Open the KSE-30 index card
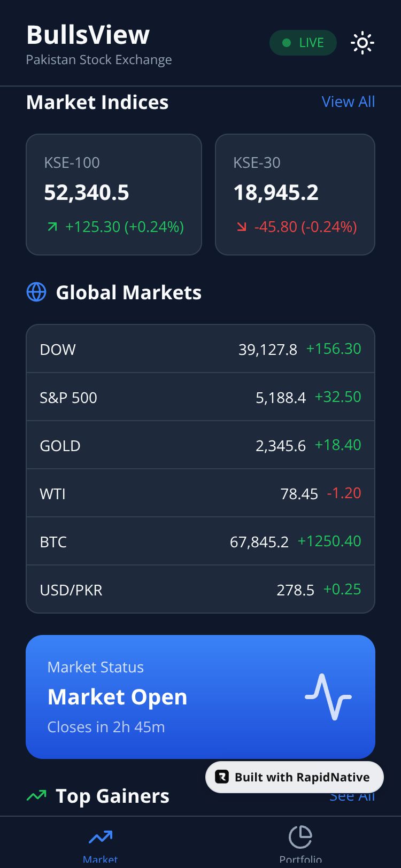The height and width of the screenshot is (868, 401). coord(295,194)
